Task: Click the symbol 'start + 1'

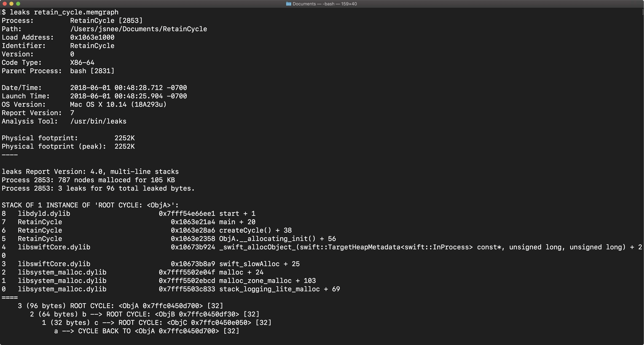Action: (x=237, y=213)
